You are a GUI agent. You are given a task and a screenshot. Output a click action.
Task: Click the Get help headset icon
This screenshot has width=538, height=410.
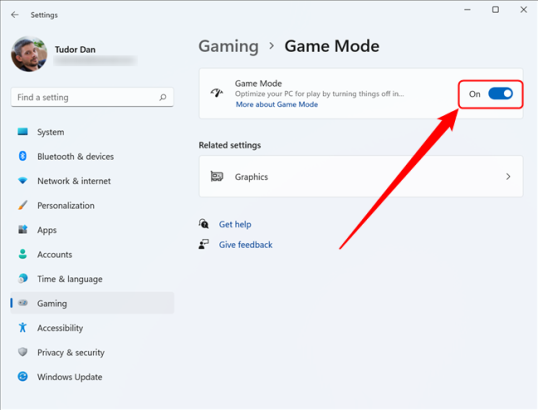click(x=204, y=224)
